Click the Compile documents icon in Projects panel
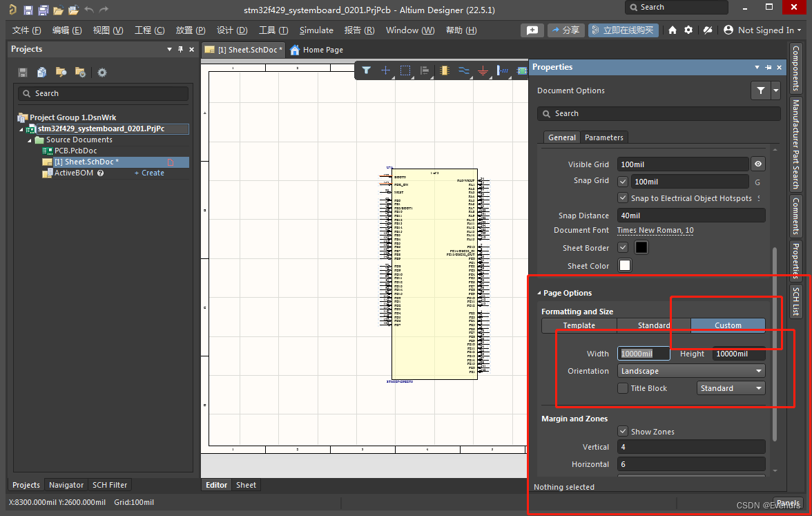 tap(42, 73)
